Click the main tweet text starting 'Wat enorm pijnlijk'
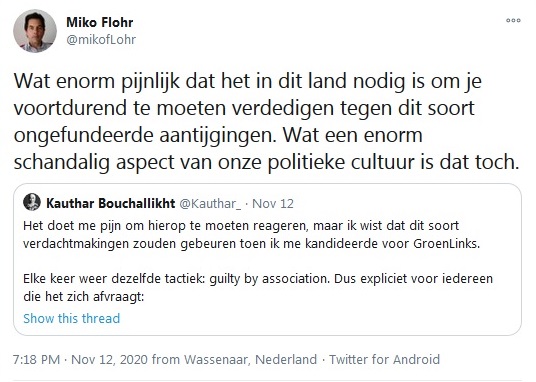 (x=266, y=121)
